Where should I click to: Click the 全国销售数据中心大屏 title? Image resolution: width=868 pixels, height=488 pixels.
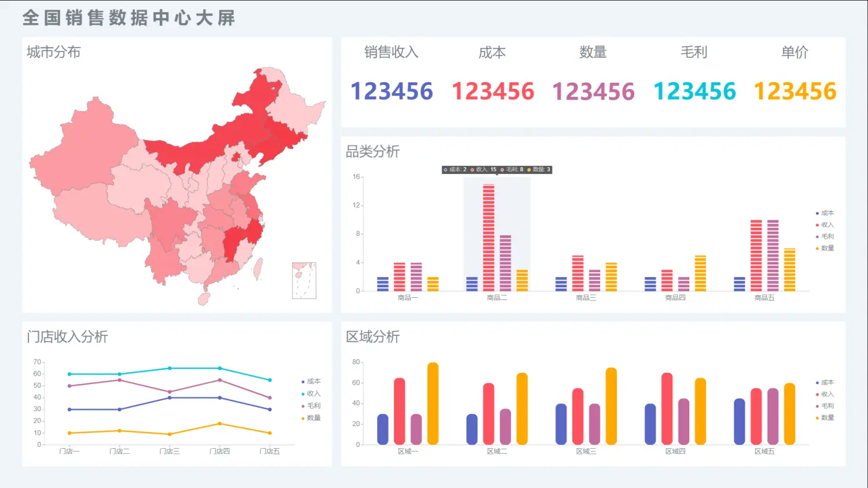pos(129,18)
